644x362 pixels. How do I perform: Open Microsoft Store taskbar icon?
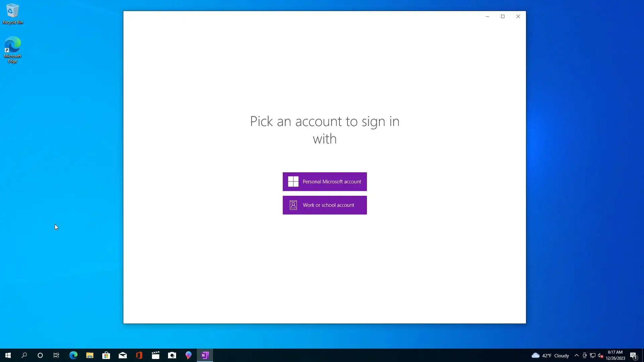[x=106, y=355]
